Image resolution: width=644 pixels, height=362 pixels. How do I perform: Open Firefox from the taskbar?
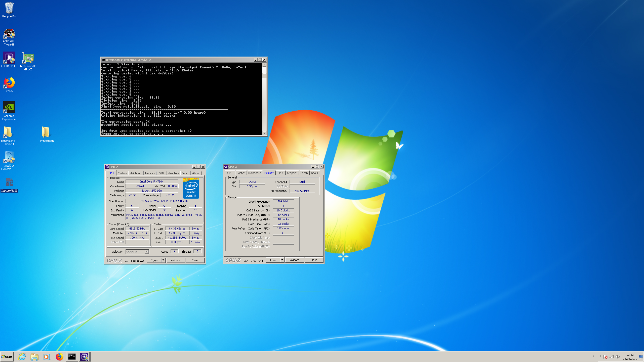[x=59, y=356]
